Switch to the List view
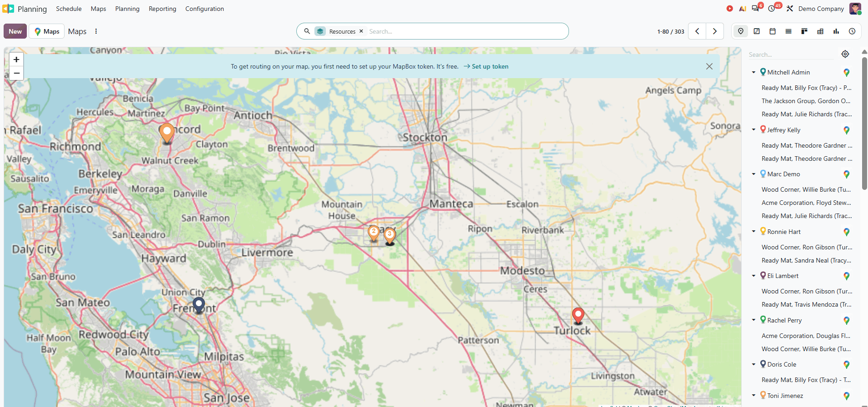The height and width of the screenshot is (407, 868). tap(788, 31)
